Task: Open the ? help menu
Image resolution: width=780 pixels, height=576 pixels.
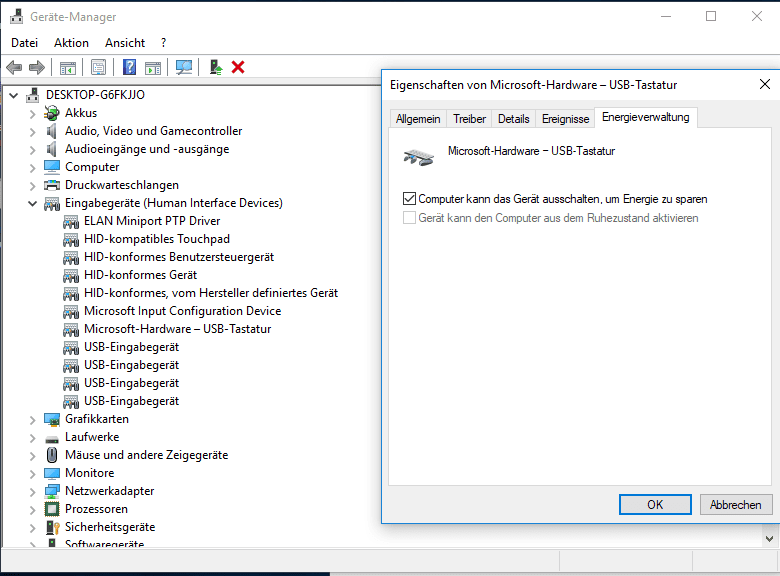Action: pos(163,43)
